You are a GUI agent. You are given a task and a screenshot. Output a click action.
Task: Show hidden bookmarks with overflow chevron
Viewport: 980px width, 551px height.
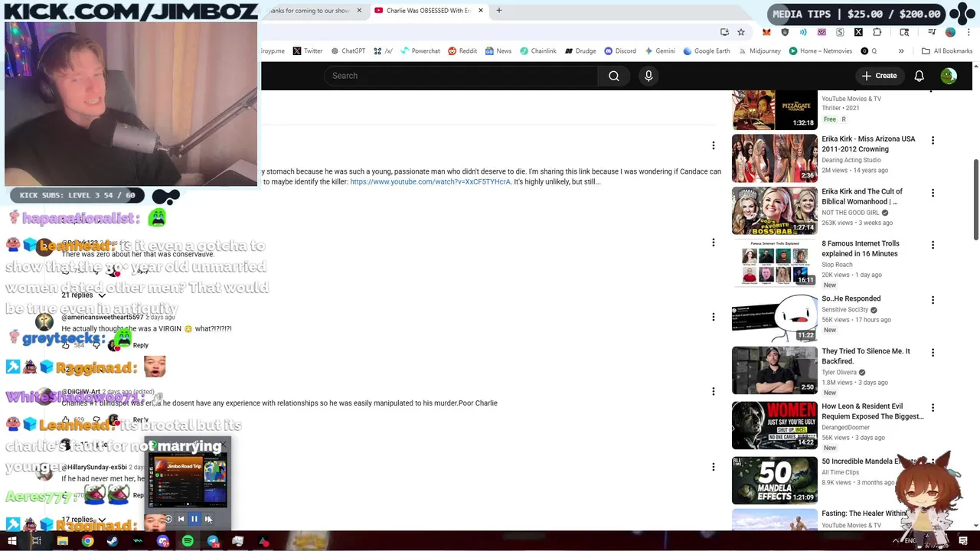(901, 51)
